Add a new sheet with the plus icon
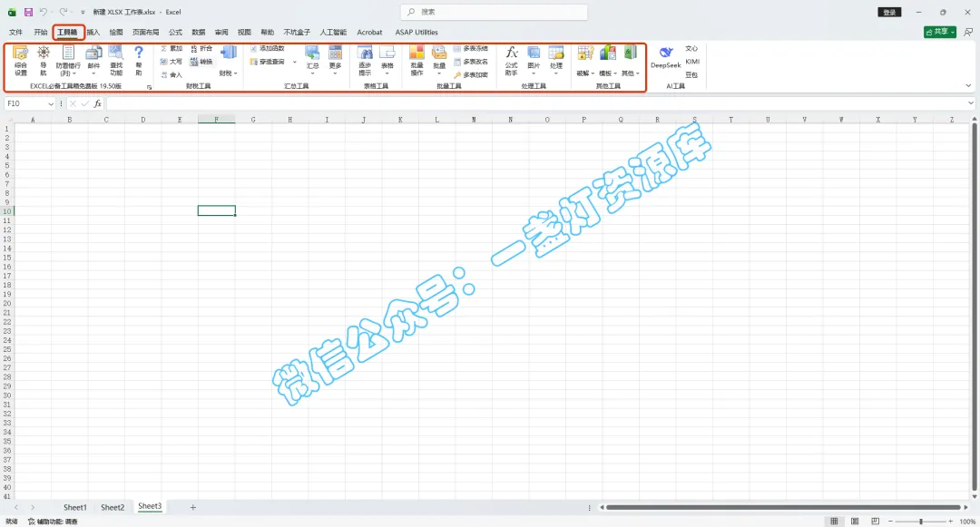Viewport: 980px width, 527px height. click(x=193, y=507)
